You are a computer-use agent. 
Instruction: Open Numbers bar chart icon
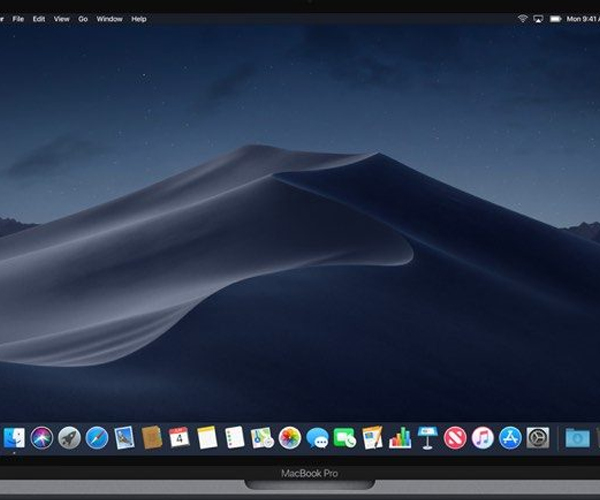pyautogui.click(x=400, y=437)
